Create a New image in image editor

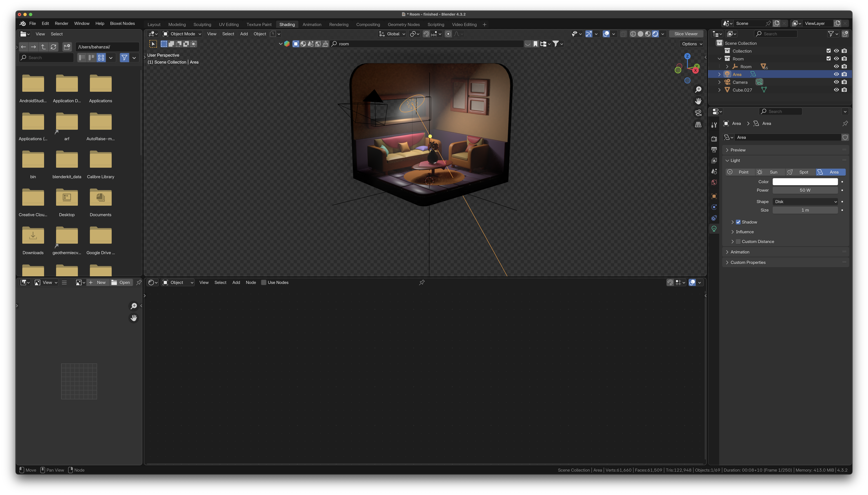pyautogui.click(x=98, y=283)
